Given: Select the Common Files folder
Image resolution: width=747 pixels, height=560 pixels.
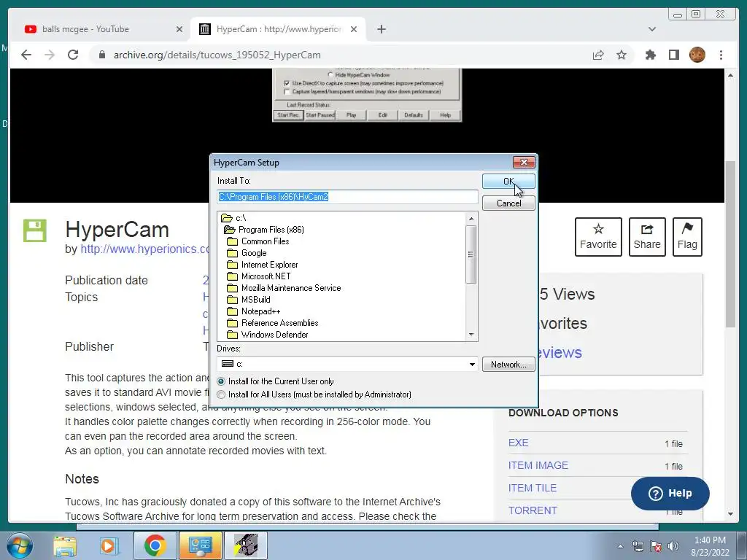Looking at the screenshot, I should click(x=258, y=241).
